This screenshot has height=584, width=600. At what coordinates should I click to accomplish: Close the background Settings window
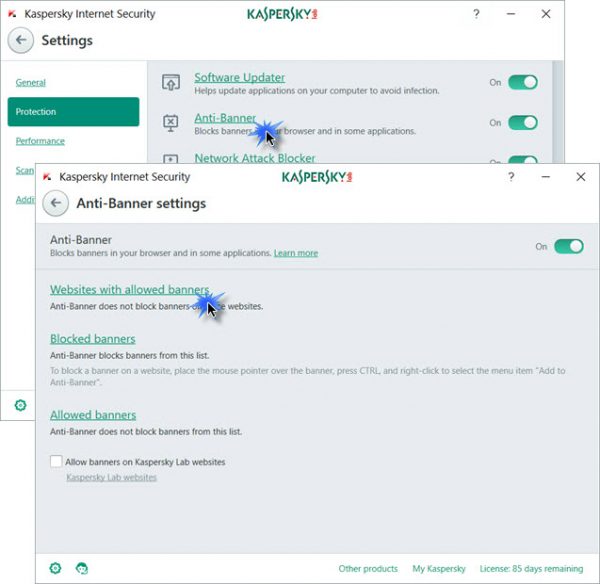546,14
